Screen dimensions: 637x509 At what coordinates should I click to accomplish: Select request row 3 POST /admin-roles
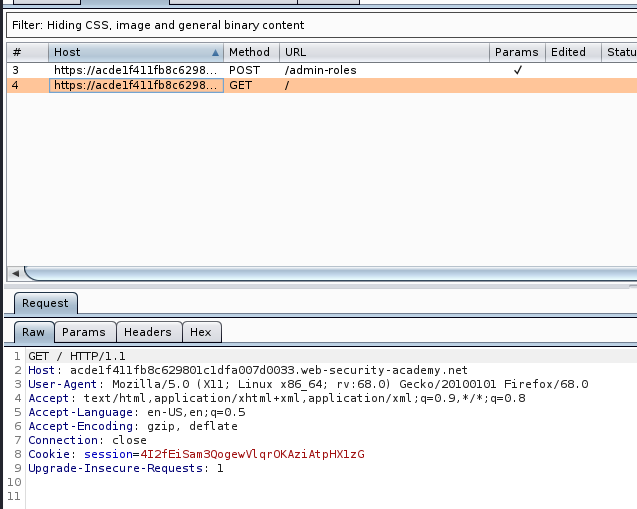[322, 70]
